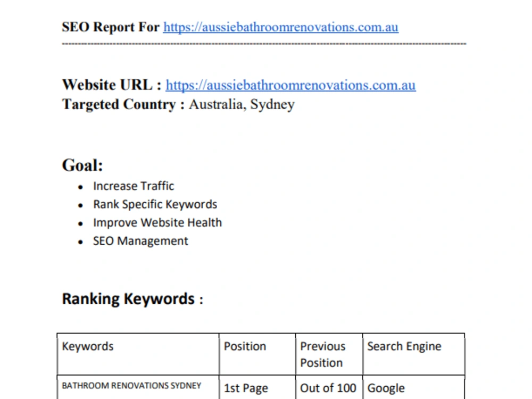The height and width of the screenshot is (399, 532).
Task: Select the 'Improve Website Health' bullet
Action: 157,222
